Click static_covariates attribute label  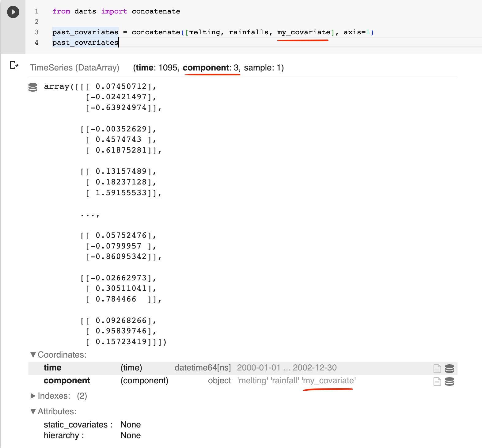tap(78, 425)
